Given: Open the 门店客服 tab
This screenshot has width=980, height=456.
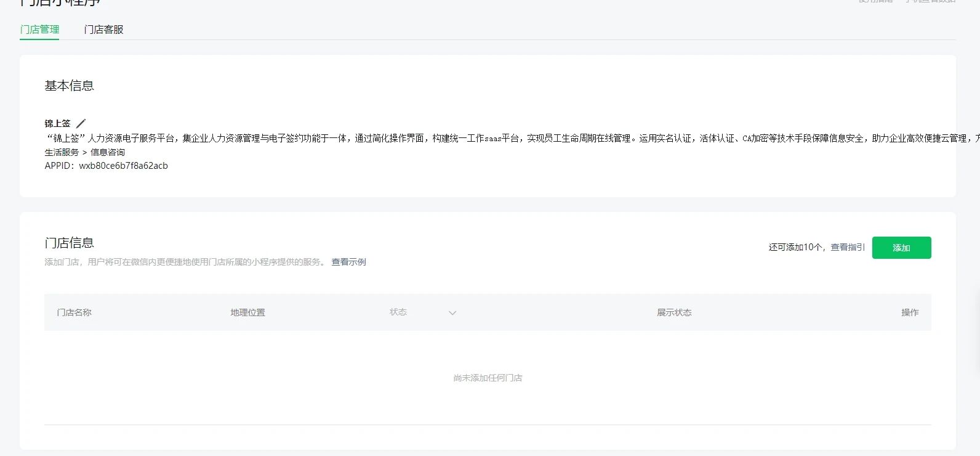Looking at the screenshot, I should (103, 30).
